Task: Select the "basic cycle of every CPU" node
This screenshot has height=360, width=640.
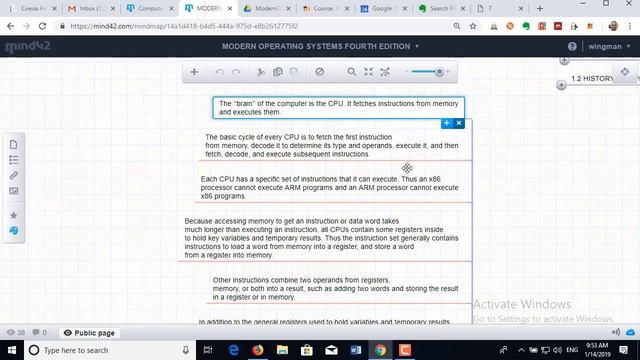Action: (331, 146)
